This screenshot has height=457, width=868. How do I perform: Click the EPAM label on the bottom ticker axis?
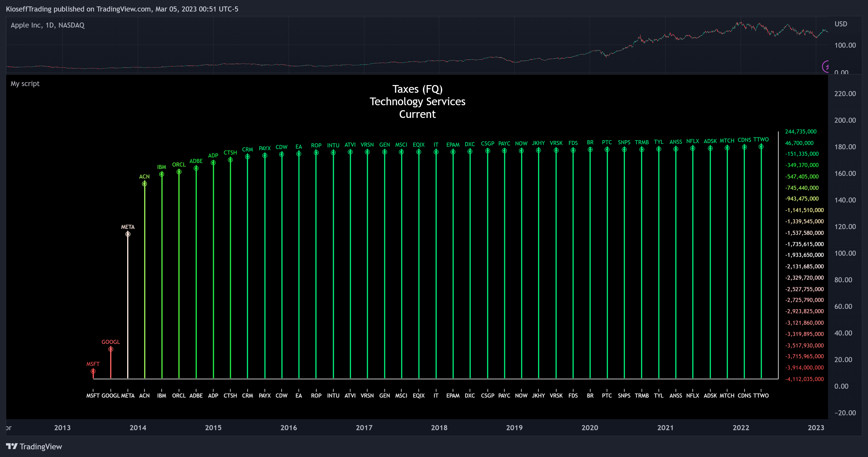point(453,396)
